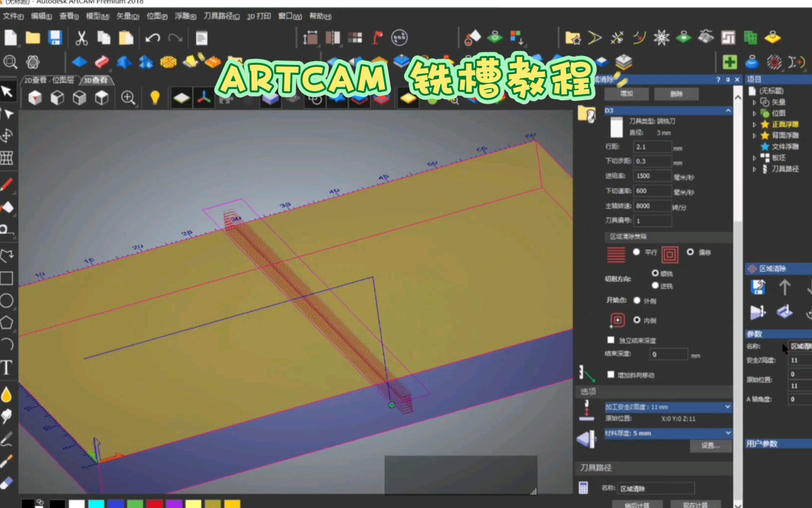Expand the 加工安全Z高度 dropdown

coord(727,407)
